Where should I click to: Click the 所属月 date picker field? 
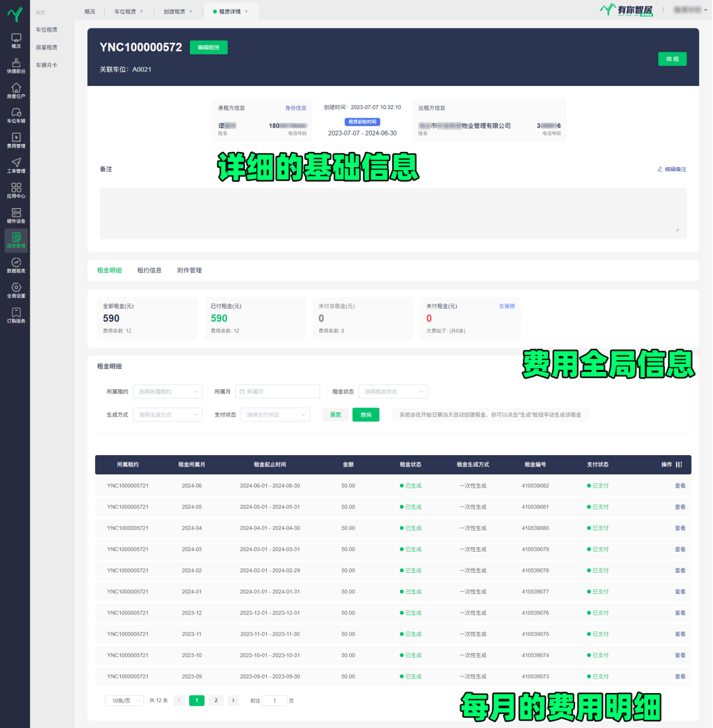pyautogui.click(x=277, y=392)
